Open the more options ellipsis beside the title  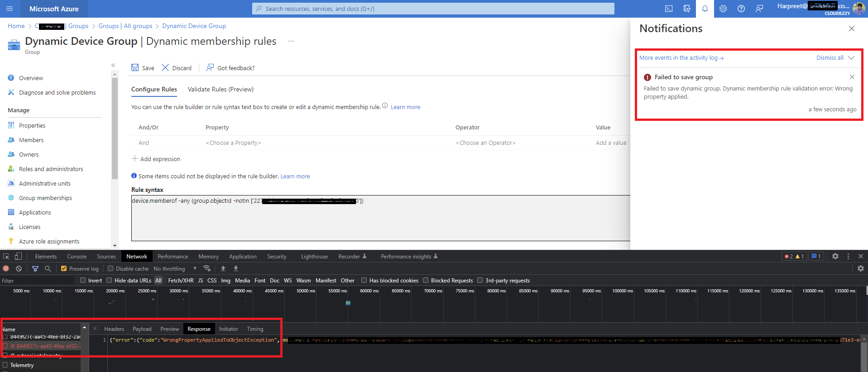coord(291,41)
